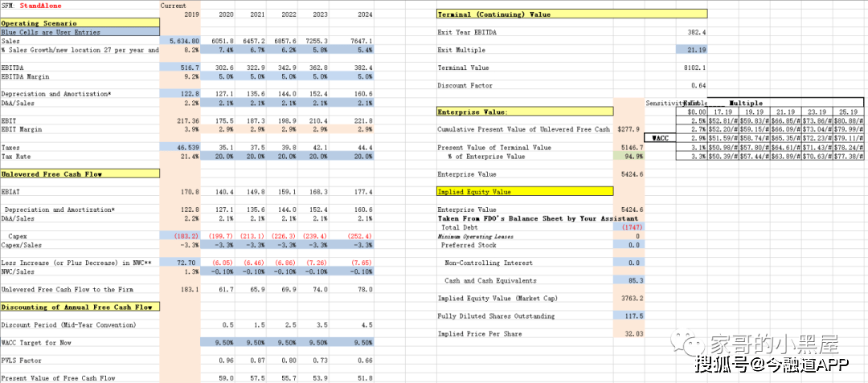This screenshot has height=383, width=868.
Task: Click the Discount Period value 0.5
Action: click(227, 325)
